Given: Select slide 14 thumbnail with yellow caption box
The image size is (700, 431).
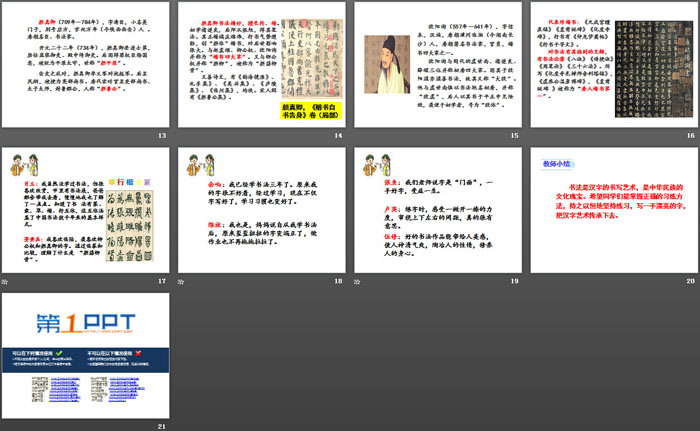Looking at the screenshot, I should (x=262, y=65).
